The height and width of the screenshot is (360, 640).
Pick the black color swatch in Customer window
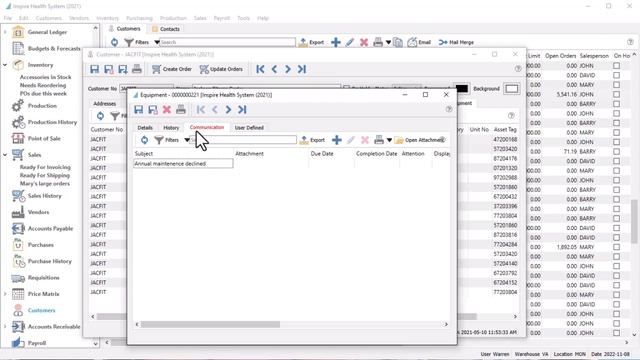(461, 89)
